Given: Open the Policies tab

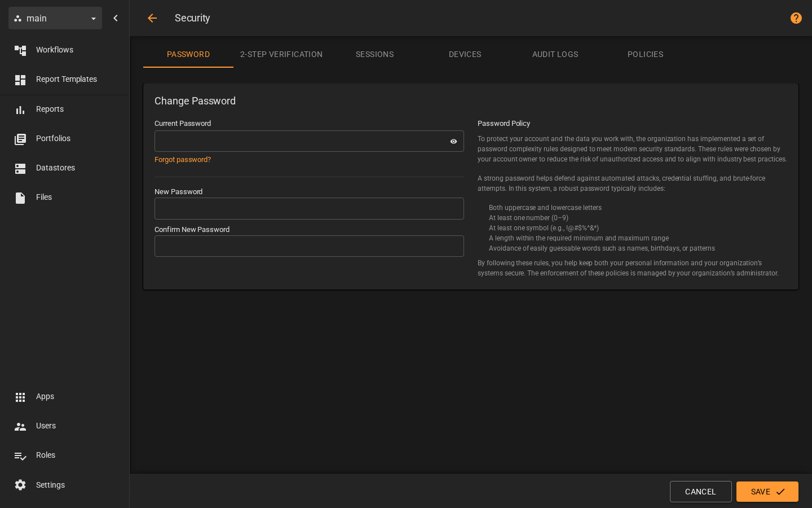Looking at the screenshot, I should pos(645,54).
